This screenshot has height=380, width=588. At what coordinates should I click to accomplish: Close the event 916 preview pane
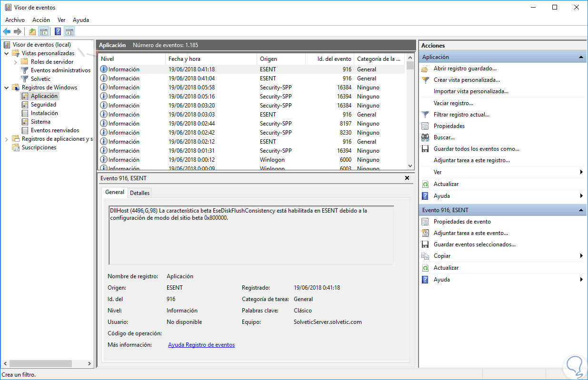point(407,178)
